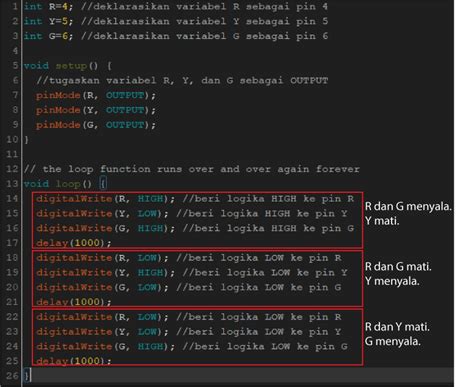Click 'G menyala.' annotation text
Viewport: 474px width, 387px height.
pyautogui.click(x=393, y=341)
